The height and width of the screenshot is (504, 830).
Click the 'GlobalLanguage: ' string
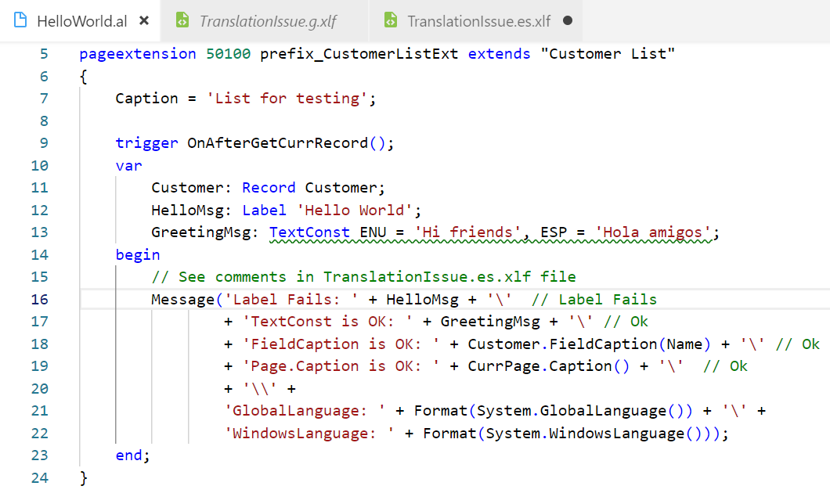pyautogui.click(x=305, y=411)
